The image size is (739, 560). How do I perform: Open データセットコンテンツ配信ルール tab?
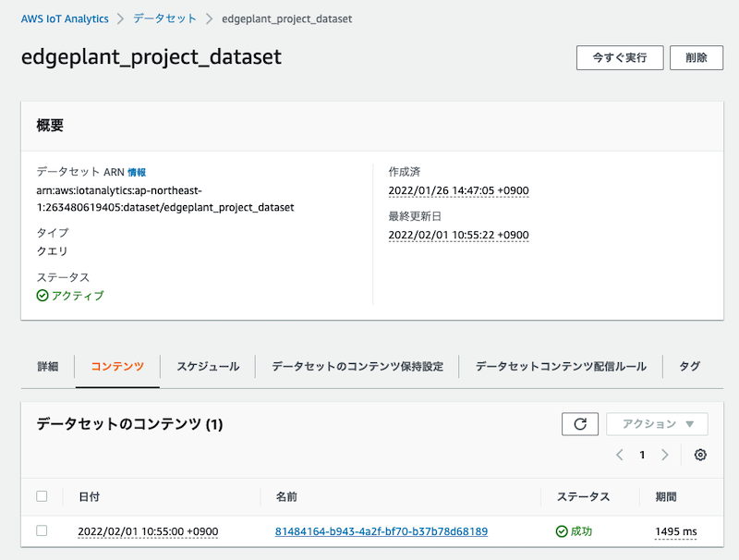561,366
